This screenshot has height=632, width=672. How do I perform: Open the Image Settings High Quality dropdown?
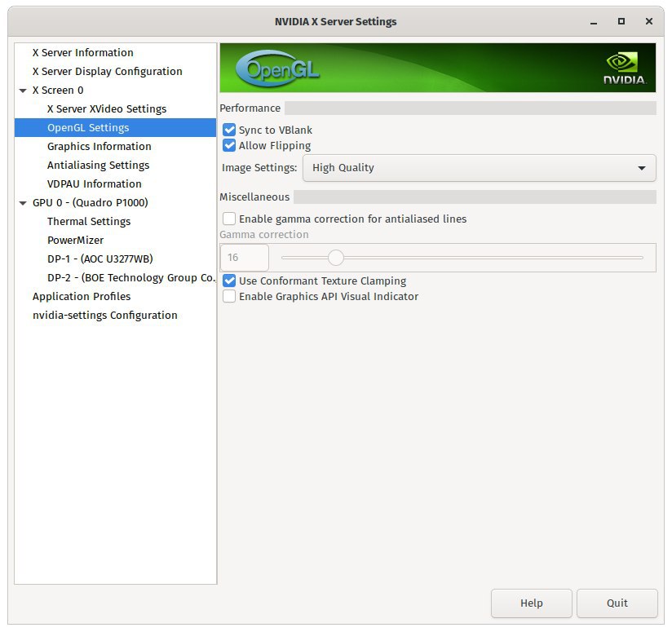(x=480, y=168)
